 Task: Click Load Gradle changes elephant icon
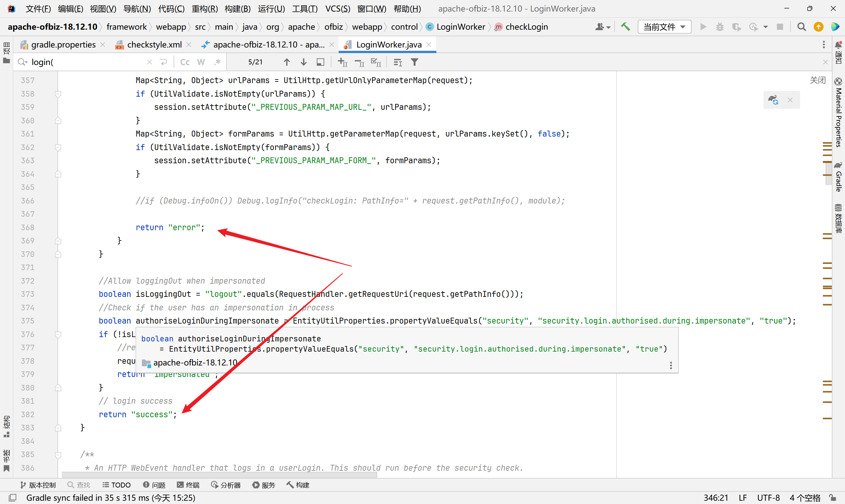[773, 100]
